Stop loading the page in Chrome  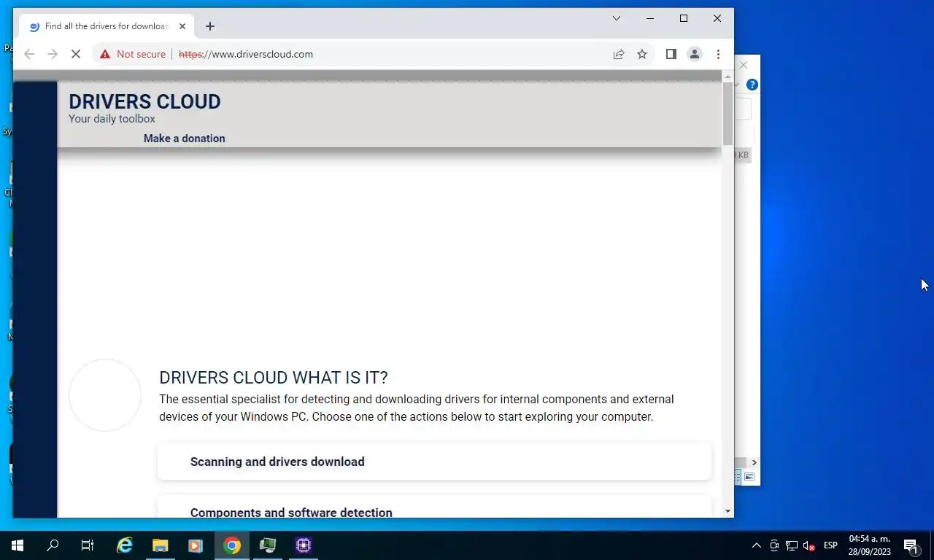(x=76, y=54)
